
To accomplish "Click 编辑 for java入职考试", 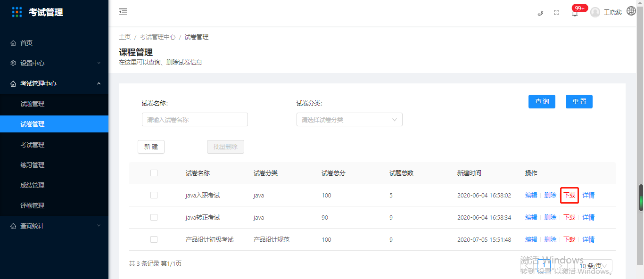I will tap(531, 195).
